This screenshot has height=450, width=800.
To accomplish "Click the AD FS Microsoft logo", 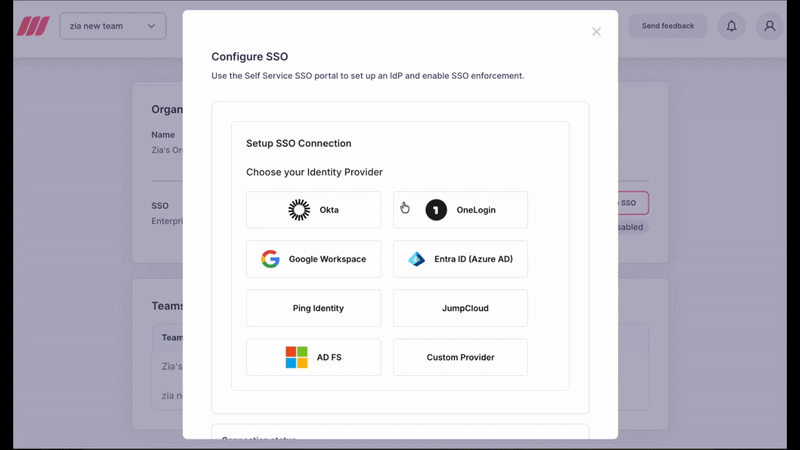I will pyautogui.click(x=296, y=357).
